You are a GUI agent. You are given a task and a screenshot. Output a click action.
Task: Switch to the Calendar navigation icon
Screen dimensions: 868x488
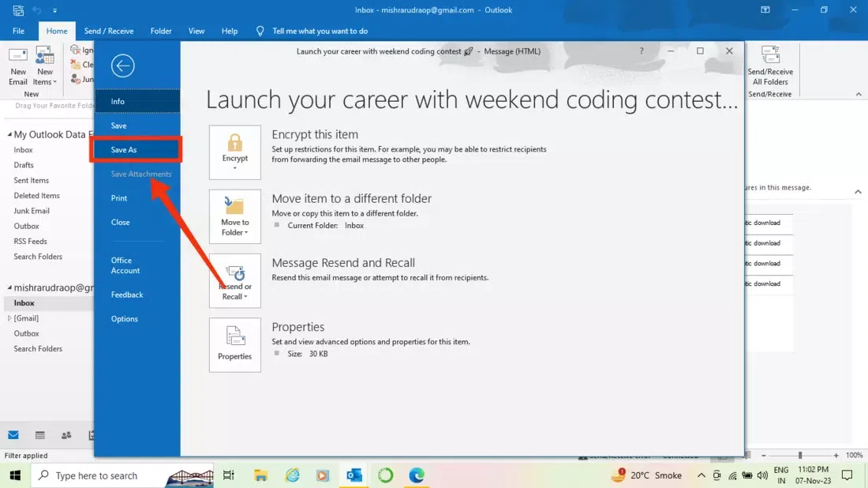tap(40, 435)
